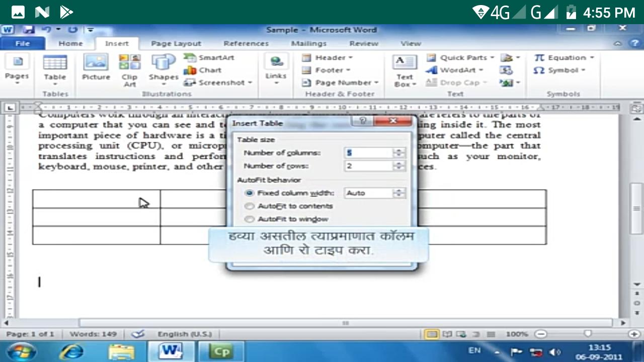This screenshot has height=362, width=644.
Task: Switch to Web Layout view
Action: pyautogui.click(x=460, y=334)
